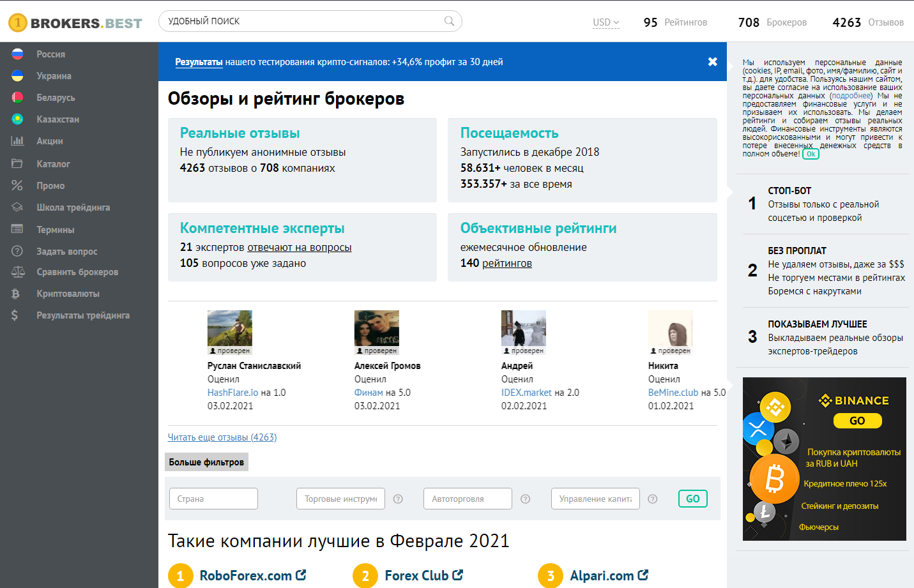Open the 4263 Отзывов header counter
This screenshot has height=588, width=914.
tap(868, 22)
